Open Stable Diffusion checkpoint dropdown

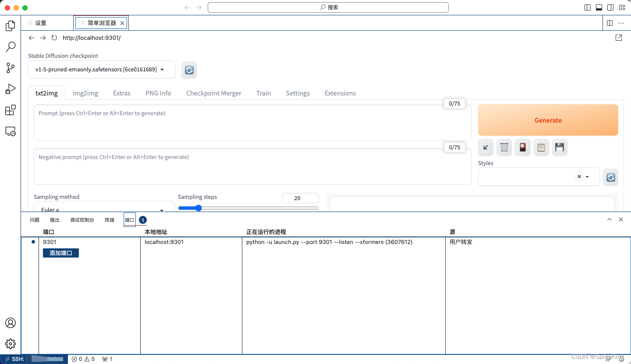tap(102, 70)
